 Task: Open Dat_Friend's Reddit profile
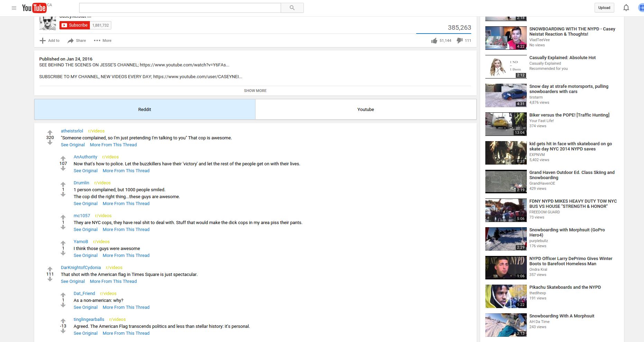coord(84,294)
